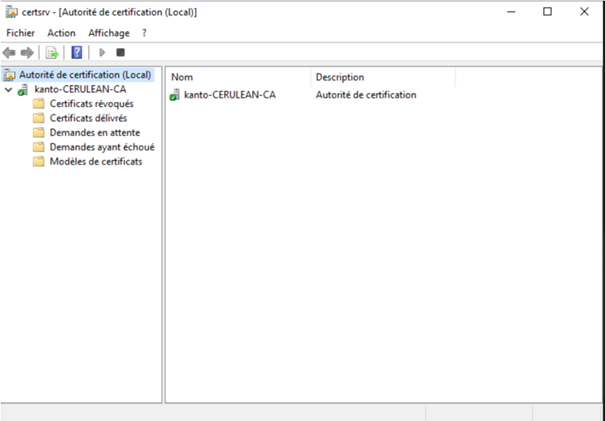Click the Demandes en attente folder icon
Image resolution: width=605 pixels, height=421 pixels.
pos(38,133)
